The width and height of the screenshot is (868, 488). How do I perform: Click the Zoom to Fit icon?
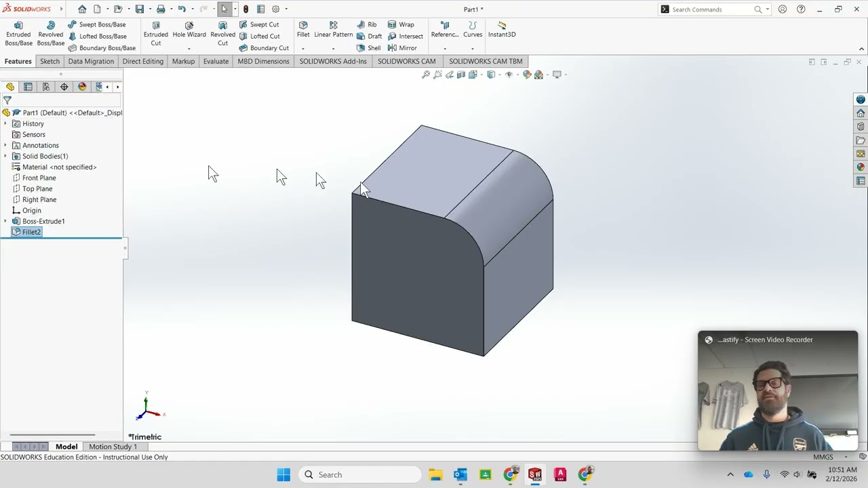426,75
